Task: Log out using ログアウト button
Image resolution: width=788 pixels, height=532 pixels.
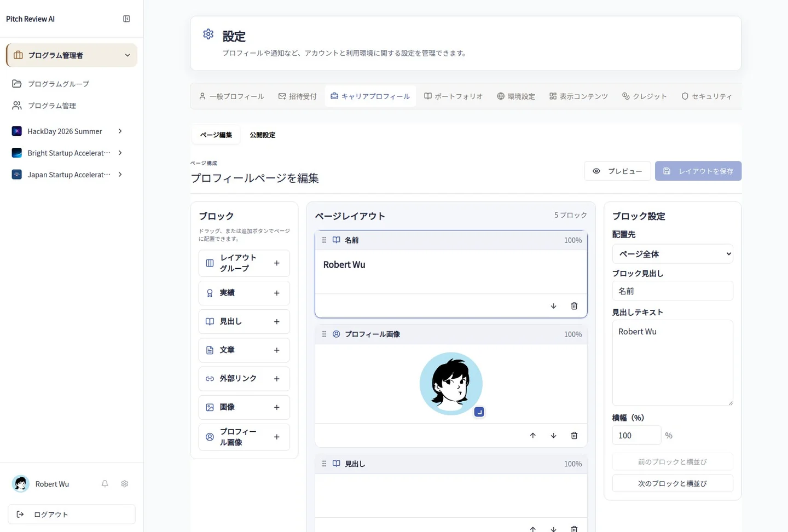Action: coord(72,514)
